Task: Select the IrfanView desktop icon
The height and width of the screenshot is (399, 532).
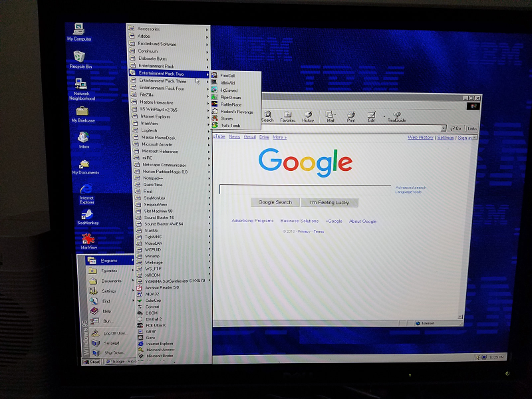Action: [x=88, y=241]
